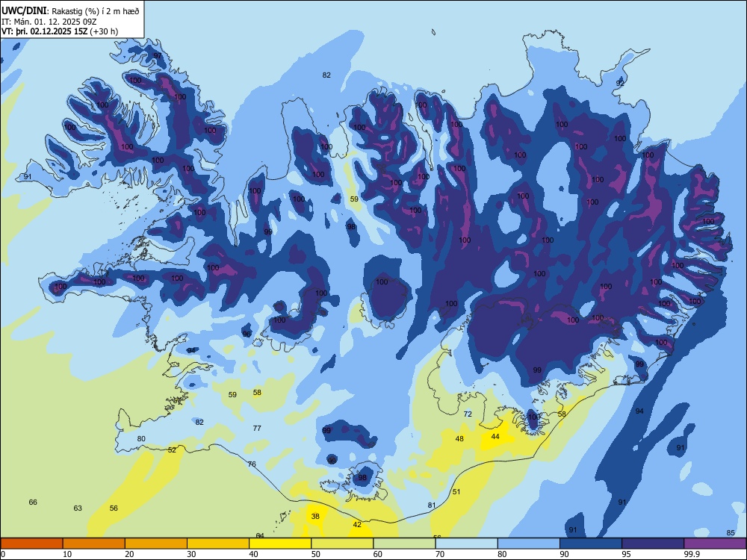Pick the light green 60–70 legend swatch
747x560 pixels.
404,544
